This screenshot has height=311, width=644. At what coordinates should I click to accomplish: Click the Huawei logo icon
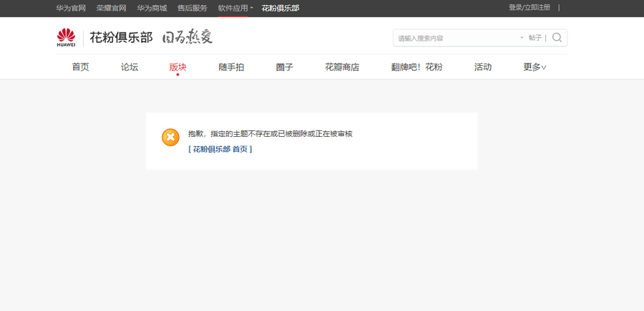tap(66, 37)
